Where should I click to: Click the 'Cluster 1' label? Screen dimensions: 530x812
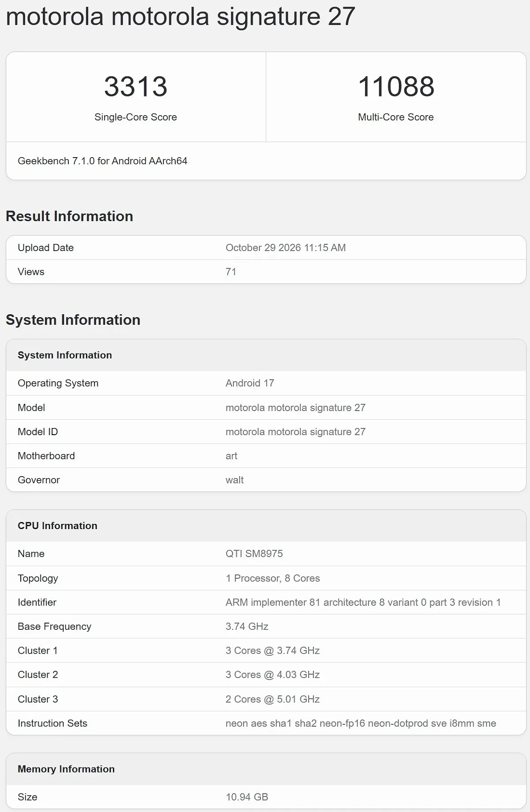pyautogui.click(x=38, y=650)
